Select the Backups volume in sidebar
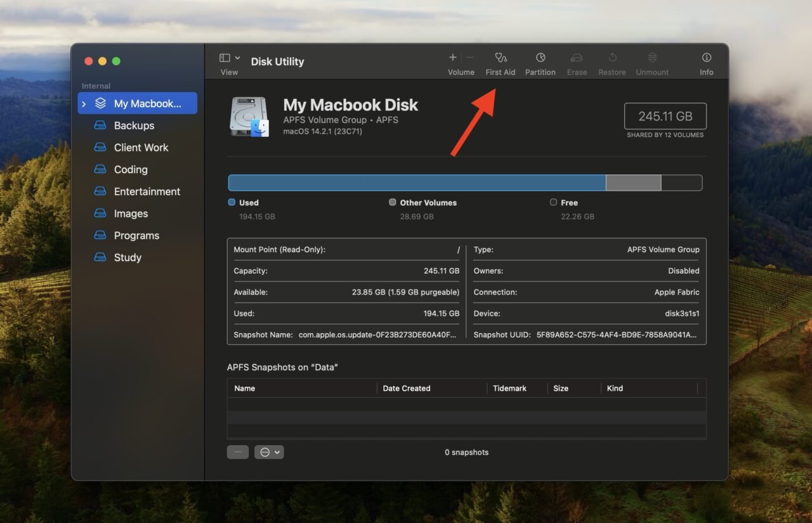The height and width of the screenshot is (523, 812). (134, 126)
